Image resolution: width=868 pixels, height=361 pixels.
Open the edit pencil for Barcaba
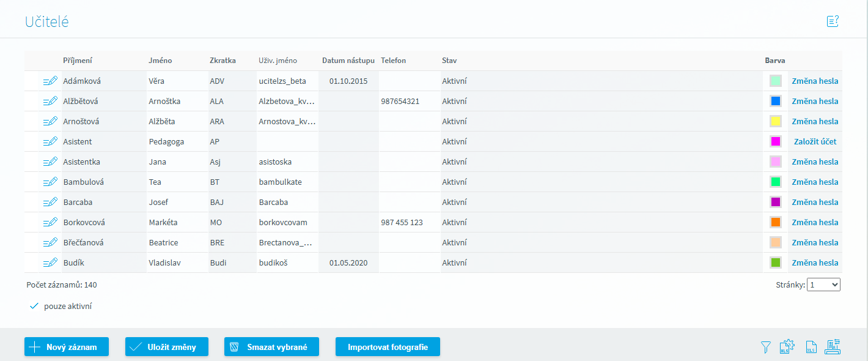[50, 202]
